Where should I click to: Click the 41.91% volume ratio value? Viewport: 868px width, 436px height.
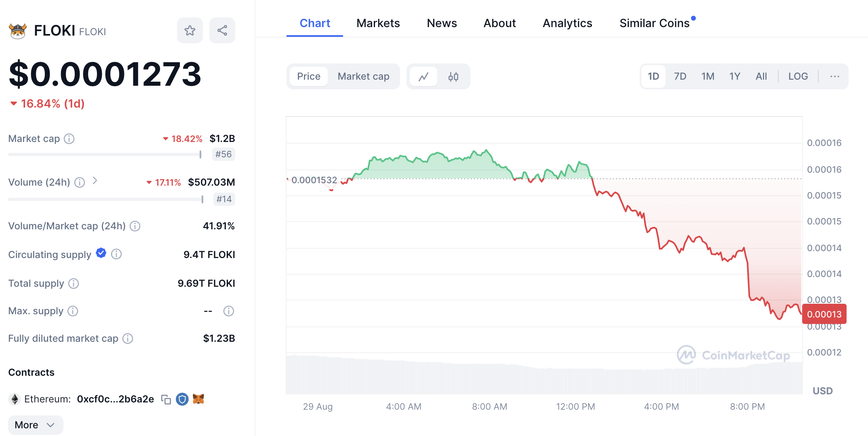coord(219,226)
